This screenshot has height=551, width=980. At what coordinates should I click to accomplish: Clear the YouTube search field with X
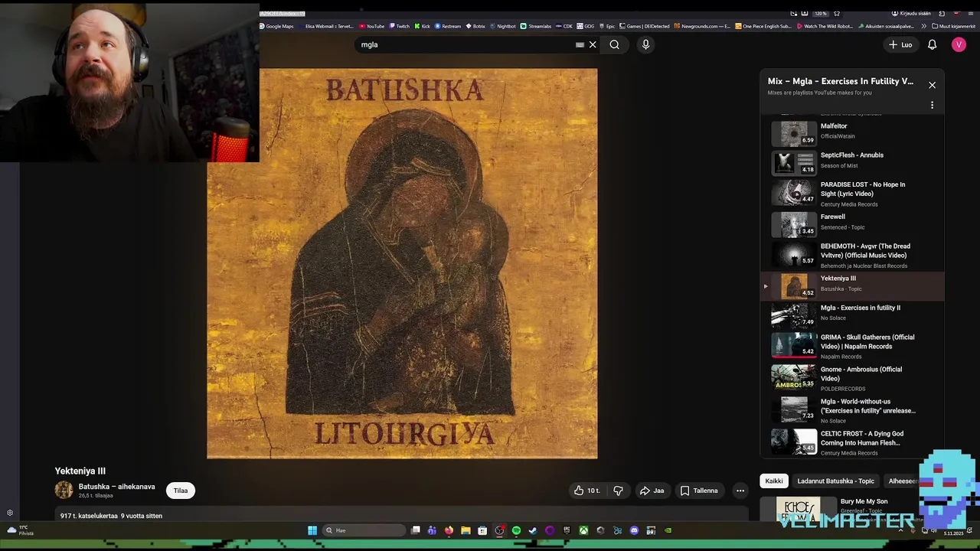593,44
